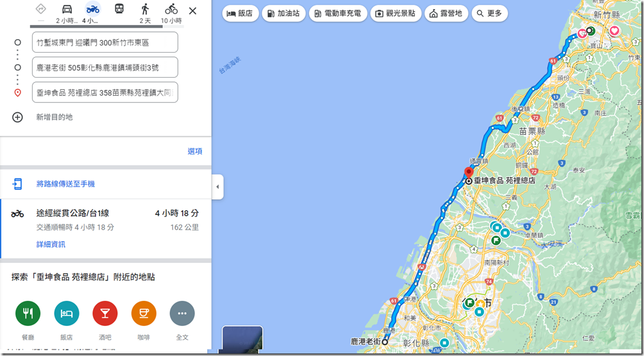This screenshot has width=644, height=356.
Task: Click red destination pin on map
Action: click(469, 173)
